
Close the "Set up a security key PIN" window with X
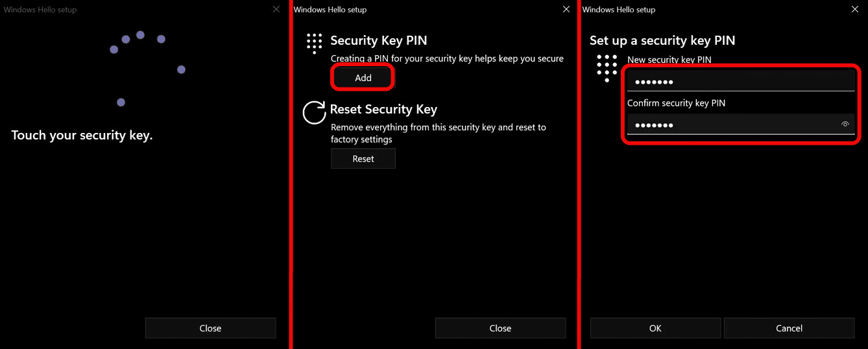[854, 9]
